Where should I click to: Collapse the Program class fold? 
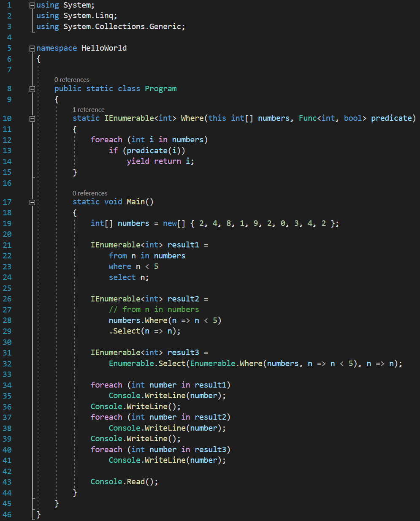[x=32, y=89]
